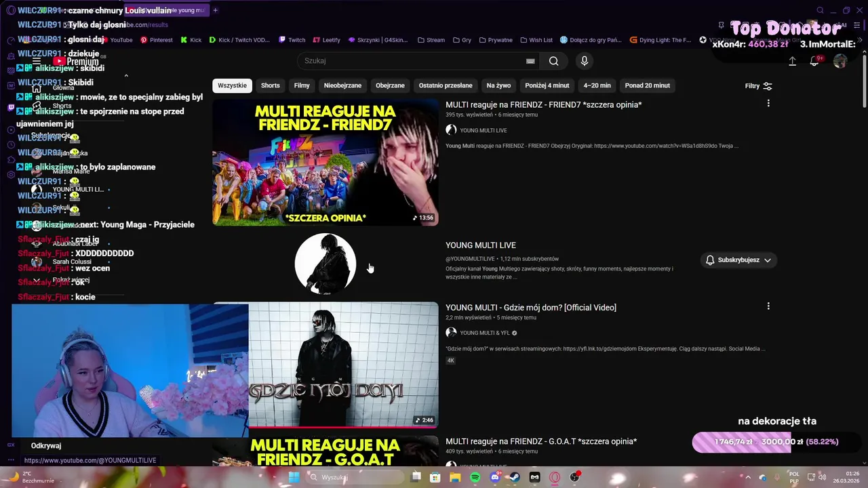Open title MULTI reaguje na FRIENDZ - G.O.A.T
This screenshot has width=868, height=488.
(x=541, y=441)
